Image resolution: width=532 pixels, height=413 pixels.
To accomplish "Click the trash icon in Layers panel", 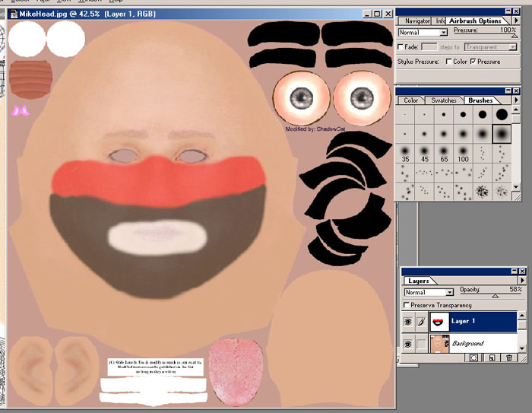I will [x=508, y=357].
